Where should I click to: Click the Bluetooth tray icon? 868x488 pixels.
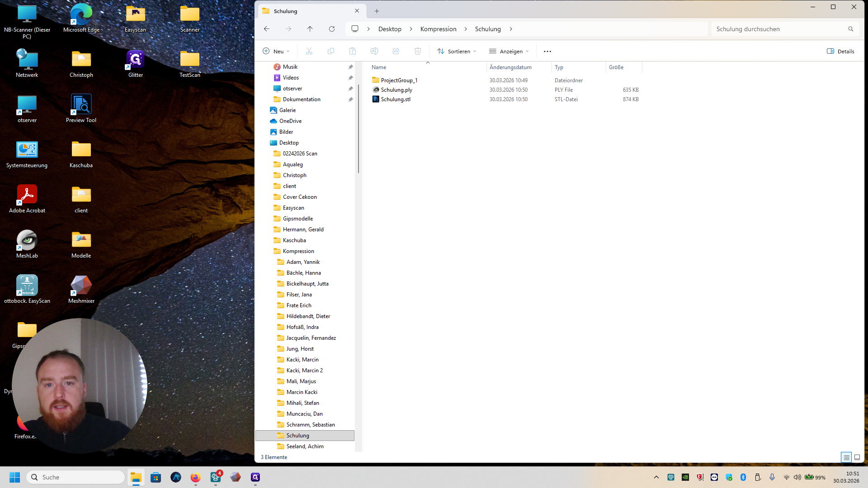click(x=743, y=477)
